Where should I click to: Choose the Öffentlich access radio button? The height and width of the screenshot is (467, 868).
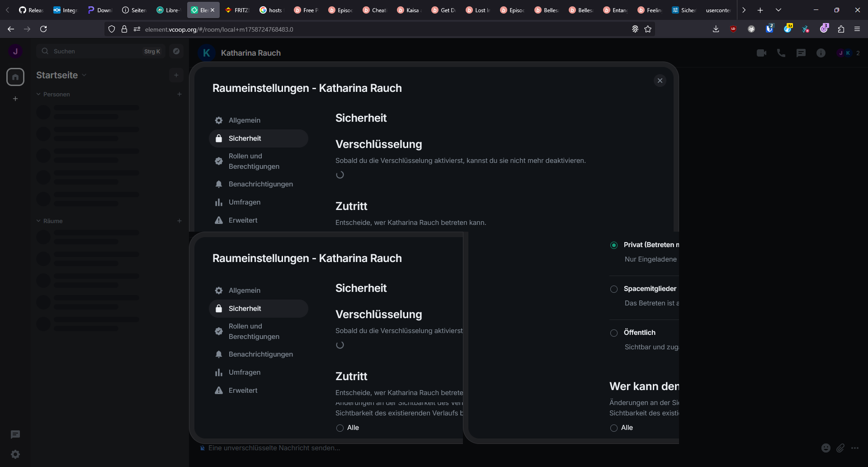[x=614, y=333]
